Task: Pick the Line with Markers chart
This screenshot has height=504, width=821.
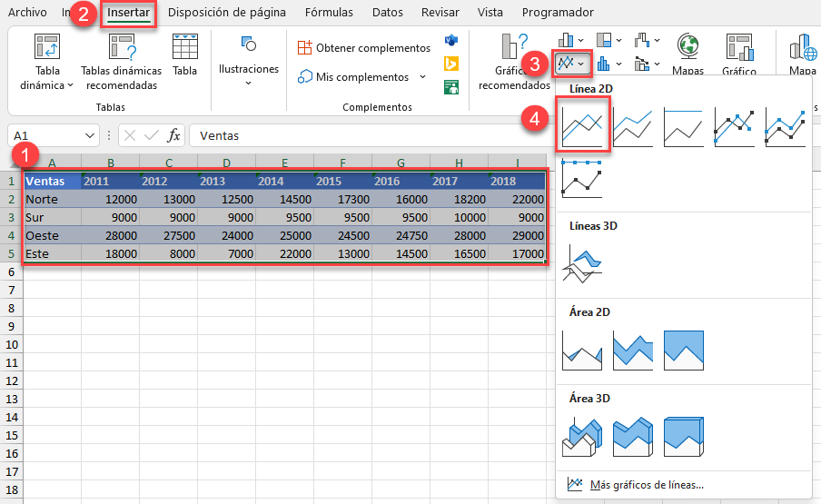Action: pos(734,127)
